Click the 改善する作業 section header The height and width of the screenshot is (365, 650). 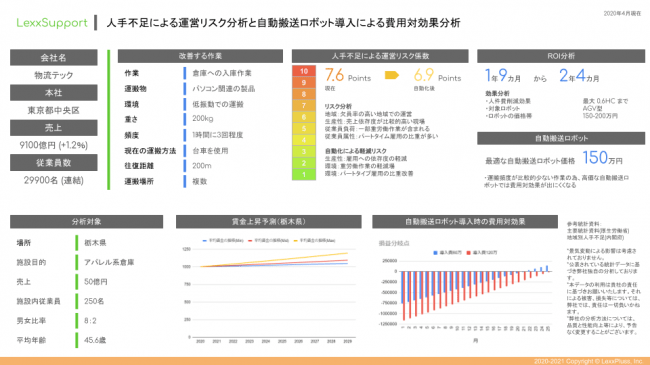[200, 56]
